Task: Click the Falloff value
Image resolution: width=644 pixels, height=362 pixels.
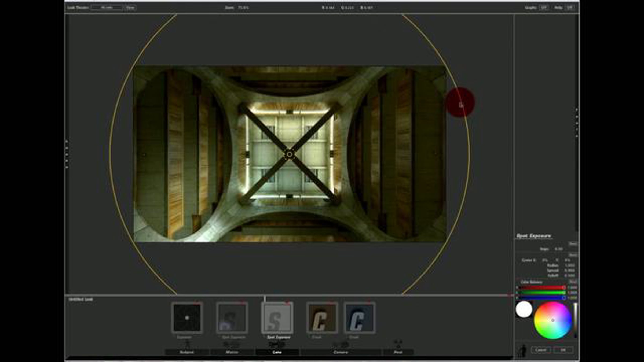Action: [569, 275]
